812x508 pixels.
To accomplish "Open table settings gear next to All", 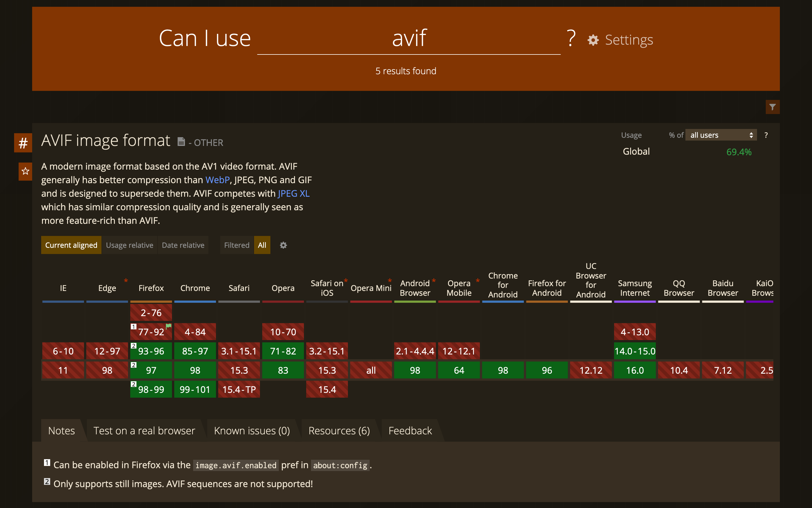I will point(283,245).
